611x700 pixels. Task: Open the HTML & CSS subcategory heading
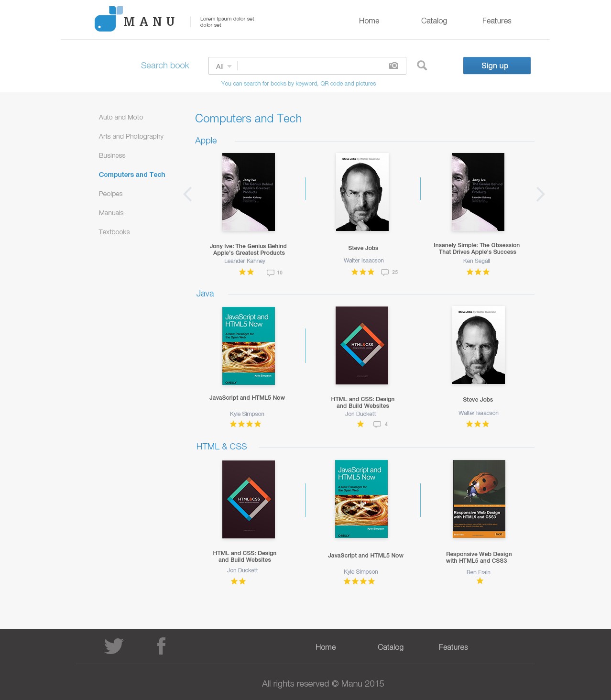pyautogui.click(x=221, y=447)
